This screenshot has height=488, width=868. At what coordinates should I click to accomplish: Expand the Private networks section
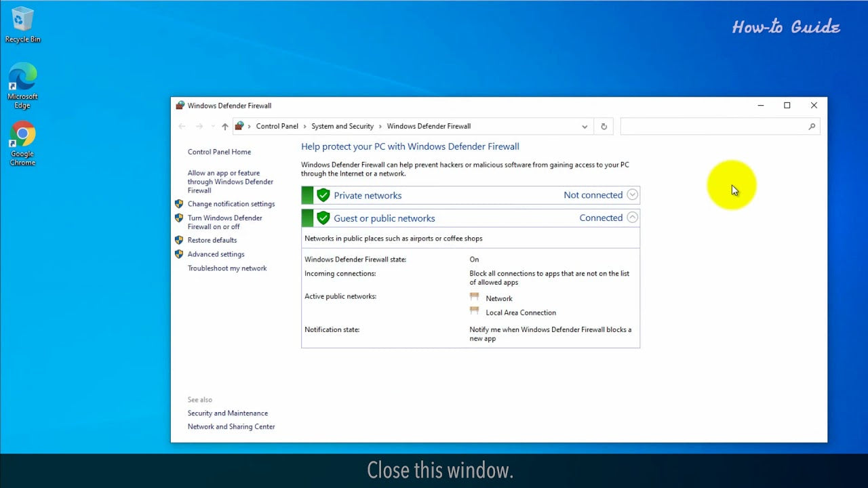[x=632, y=195]
